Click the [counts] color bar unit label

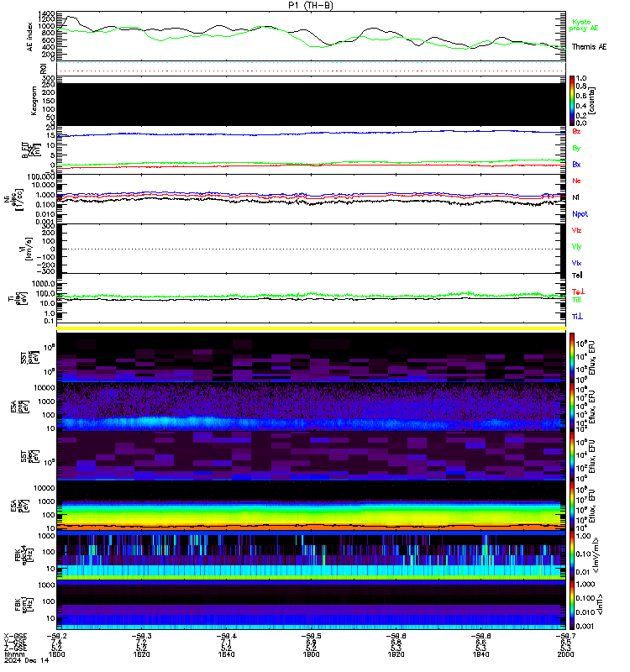point(592,101)
